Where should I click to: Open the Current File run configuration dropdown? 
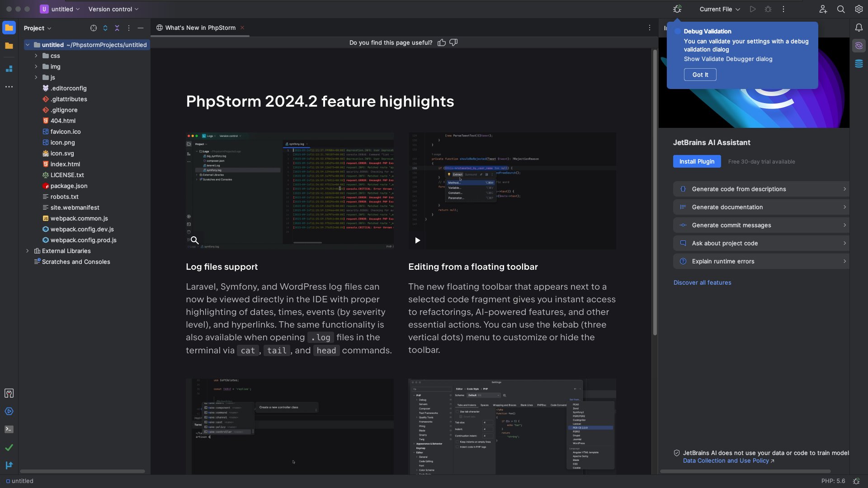(x=720, y=9)
